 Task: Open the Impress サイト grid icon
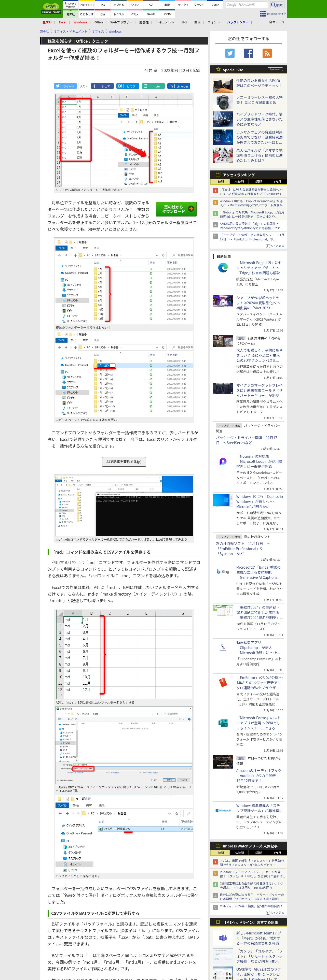(x=263, y=14)
